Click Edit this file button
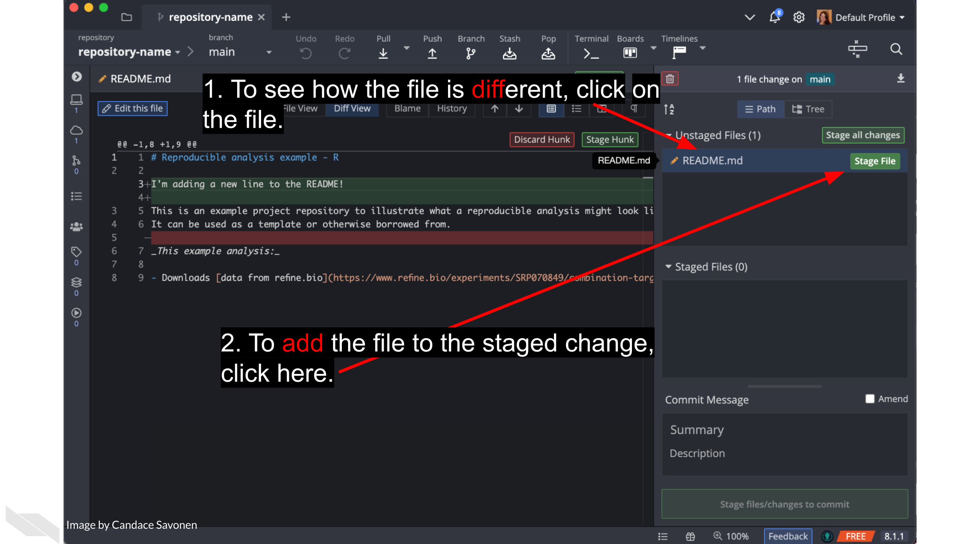 [132, 109]
